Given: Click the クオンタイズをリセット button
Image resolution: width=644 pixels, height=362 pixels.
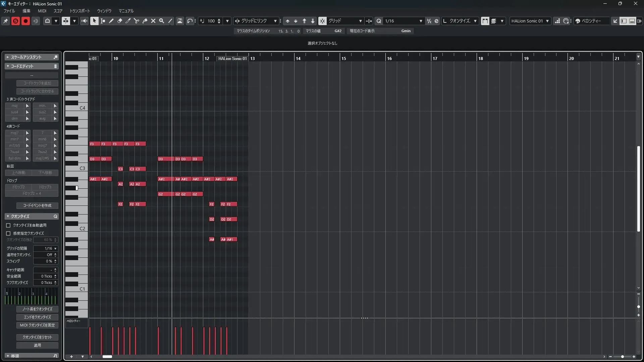Looking at the screenshot, I should [37, 337].
